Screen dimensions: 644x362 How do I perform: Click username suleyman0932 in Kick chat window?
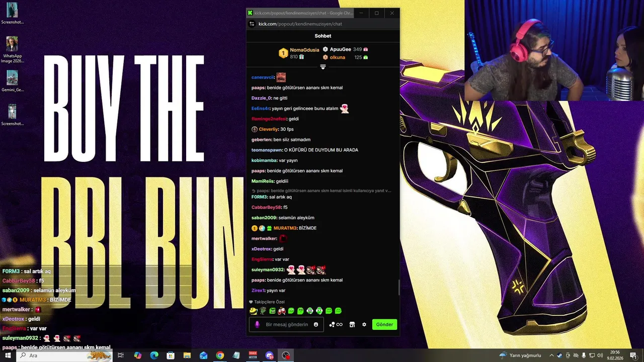click(268, 270)
